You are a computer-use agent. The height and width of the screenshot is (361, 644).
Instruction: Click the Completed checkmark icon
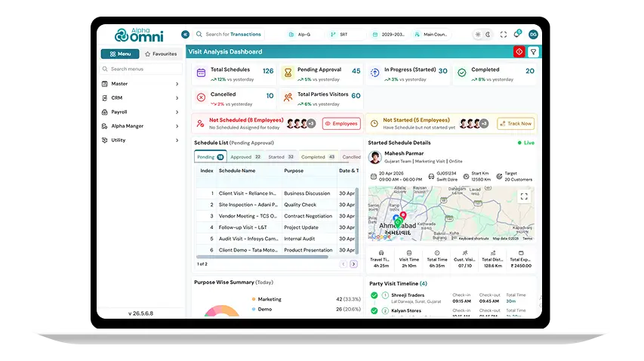[x=462, y=73]
